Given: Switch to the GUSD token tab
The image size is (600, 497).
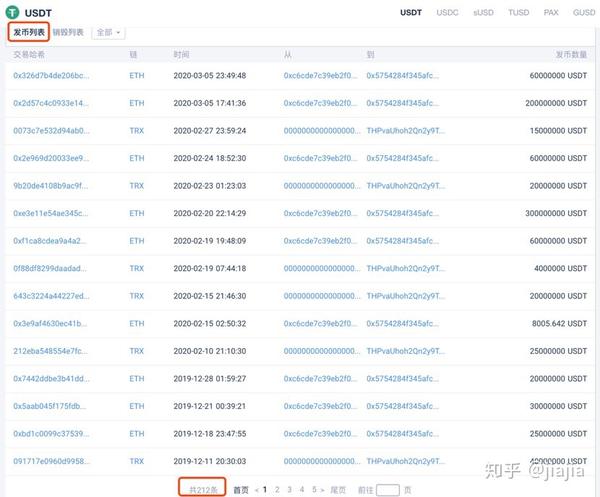Looking at the screenshot, I should point(584,13).
